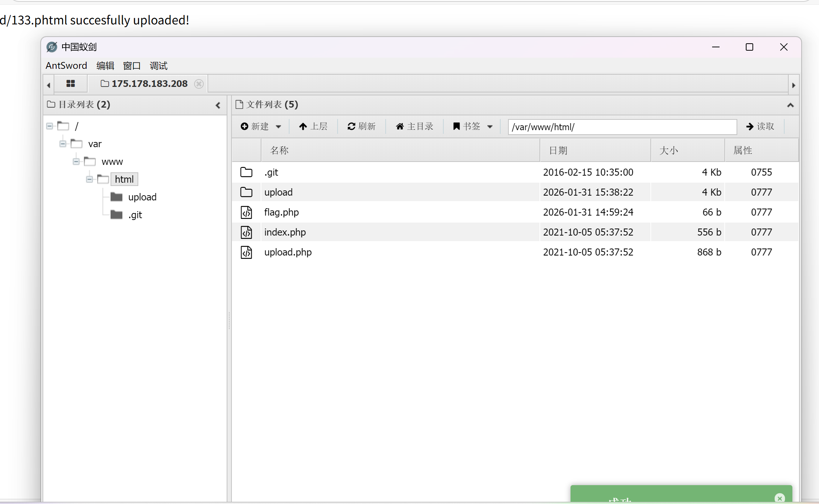Click the 读取 read button
Image resolution: width=819 pixels, height=504 pixels.
(x=760, y=126)
